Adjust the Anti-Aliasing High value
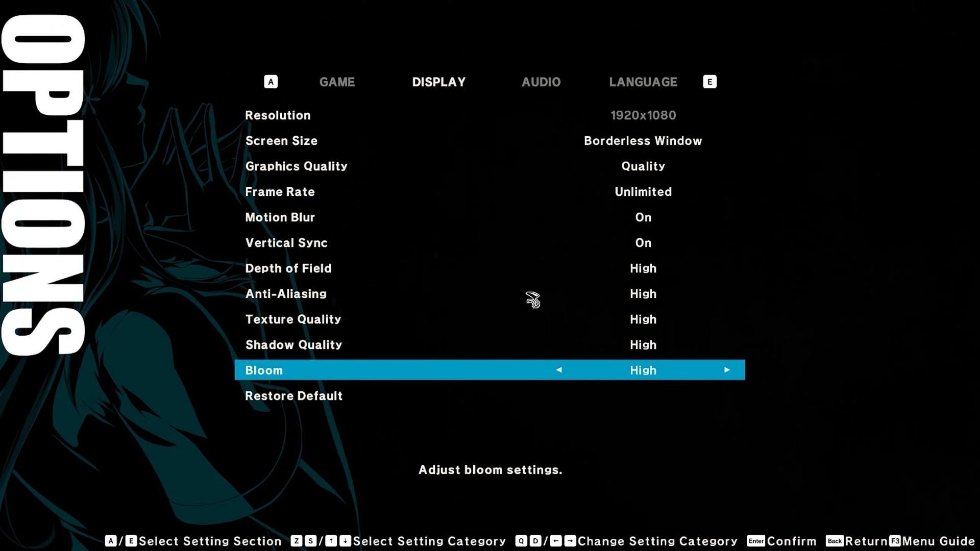Viewport: 980px width, 551px height. pos(643,294)
